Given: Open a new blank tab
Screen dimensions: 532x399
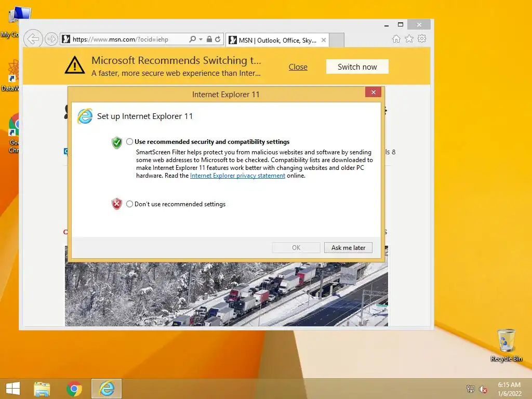Looking at the screenshot, I should [x=337, y=40].
